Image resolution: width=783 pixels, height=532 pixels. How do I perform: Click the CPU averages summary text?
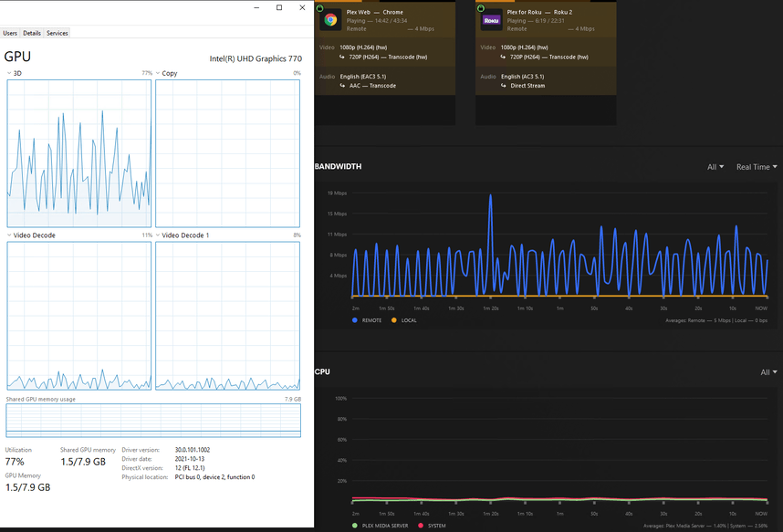[705, 526]
